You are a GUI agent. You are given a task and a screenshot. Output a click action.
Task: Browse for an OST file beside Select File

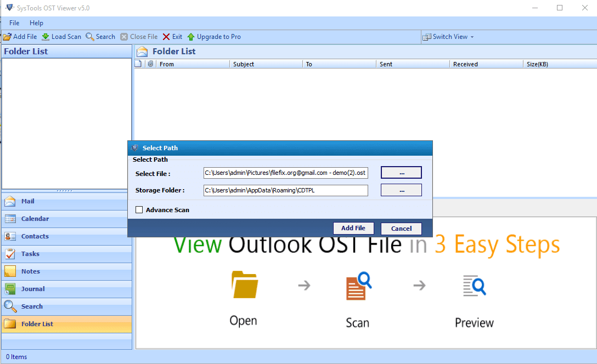point(401,173)
